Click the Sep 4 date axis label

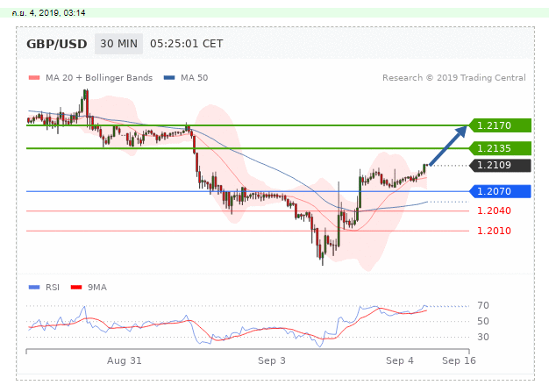click(x=400, y=360)
